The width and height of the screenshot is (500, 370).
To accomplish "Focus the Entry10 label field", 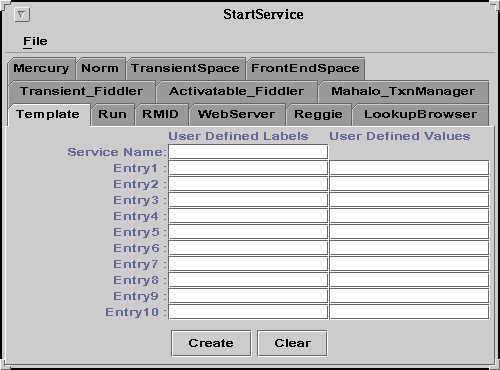I will pos(248,312).
